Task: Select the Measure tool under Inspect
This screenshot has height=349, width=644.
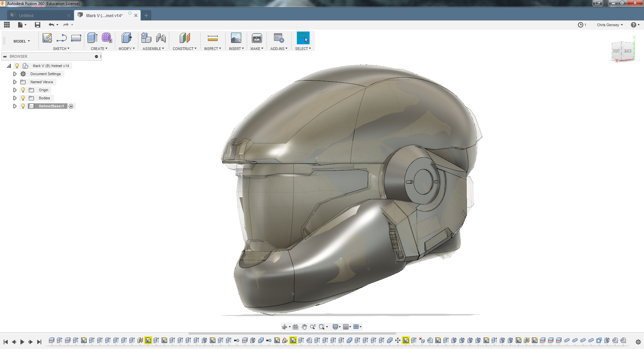Action: [213, 38]
